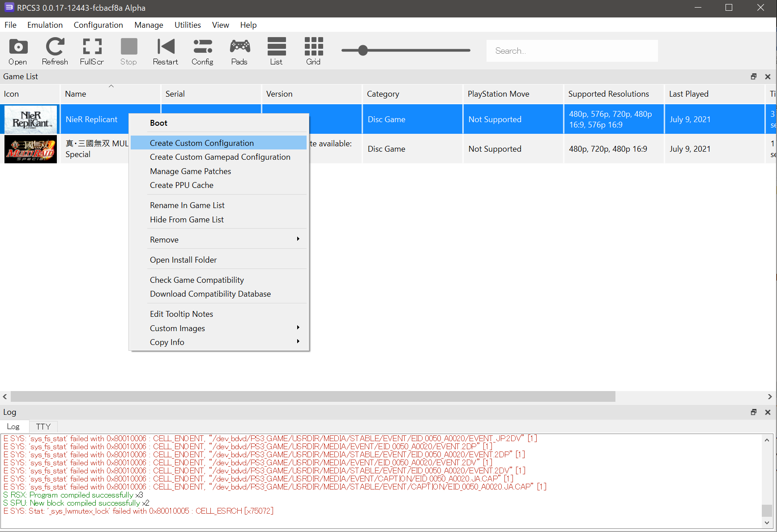Click the log scroll-down arrow
The width and height of the screenshot is (777, 532).
click(x=767, y=523)
